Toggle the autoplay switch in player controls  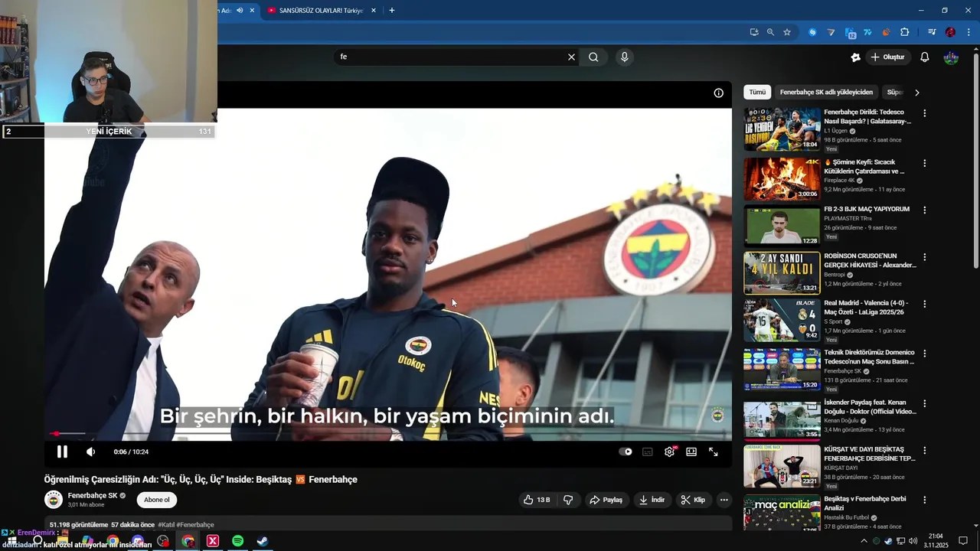[626, 452]
